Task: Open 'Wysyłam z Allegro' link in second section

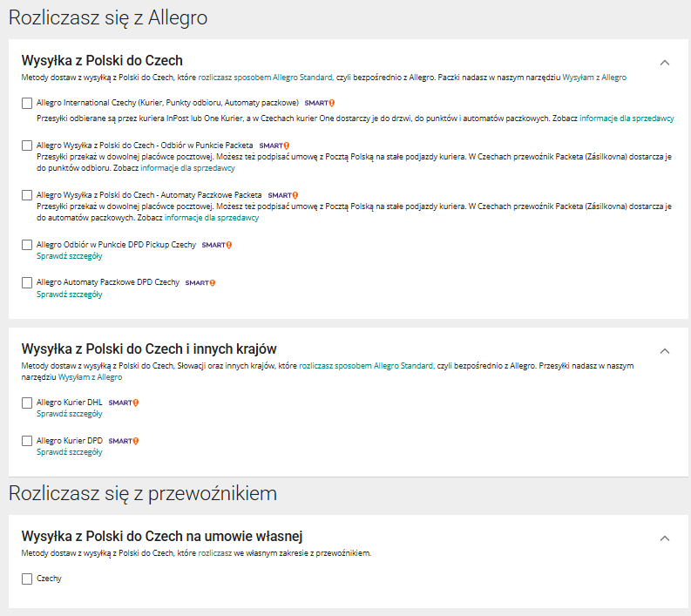Action: pyautogui.click(x=90, y=377)
